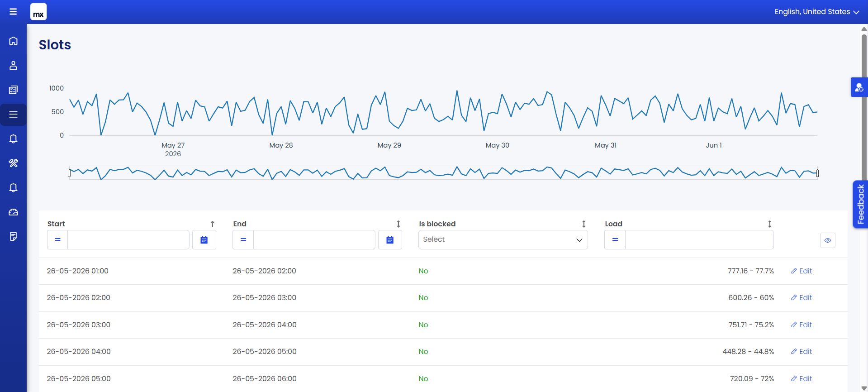Open the tools (wrench and hammer) sidebar icon
This screenshot has width=868, height=392.
click(13, 163)
